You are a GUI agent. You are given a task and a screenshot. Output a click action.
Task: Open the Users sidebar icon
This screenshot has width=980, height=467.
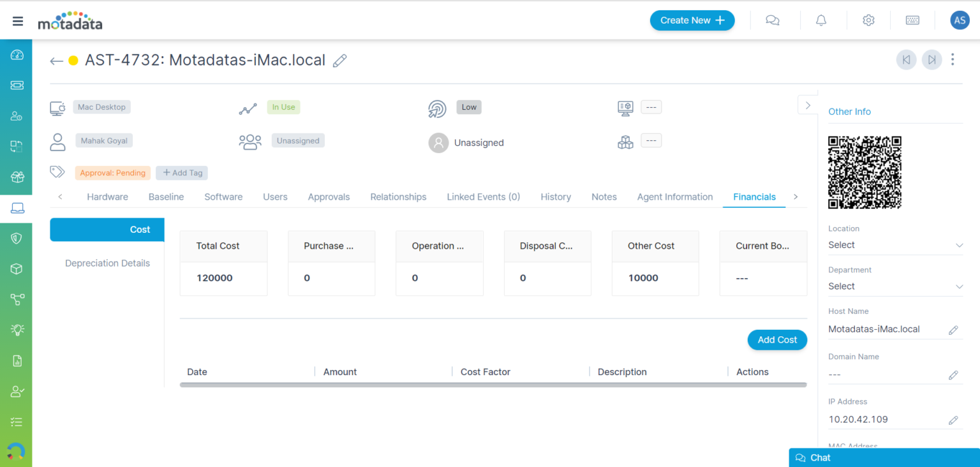tap(16, 115)
